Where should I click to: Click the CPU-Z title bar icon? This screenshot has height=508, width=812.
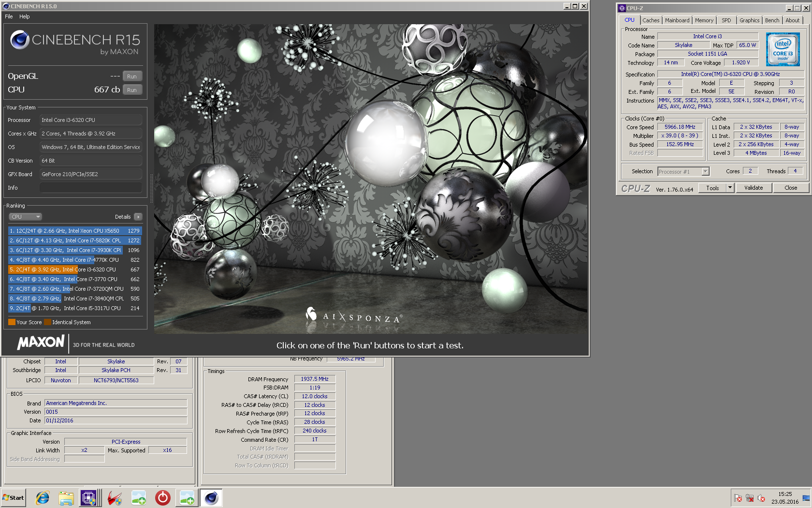tap(622, 8)
